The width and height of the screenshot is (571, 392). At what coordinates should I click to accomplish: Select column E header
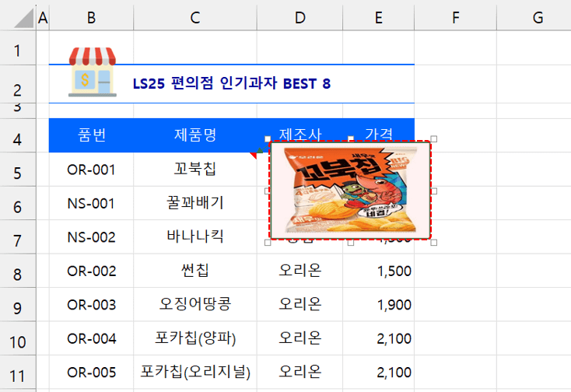378,17
